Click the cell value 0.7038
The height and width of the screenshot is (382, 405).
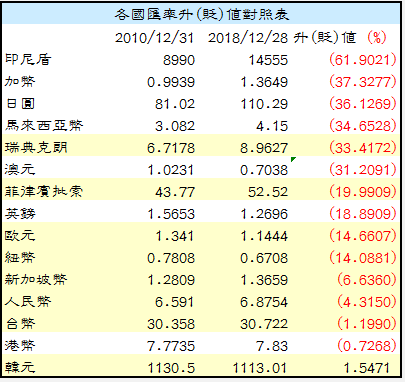[x=264, y=170]
